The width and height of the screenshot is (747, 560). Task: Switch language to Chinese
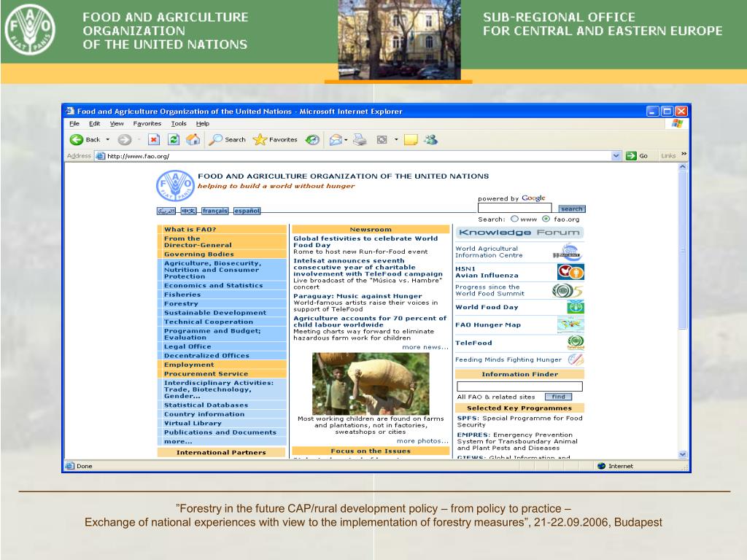tap(189, 211)
